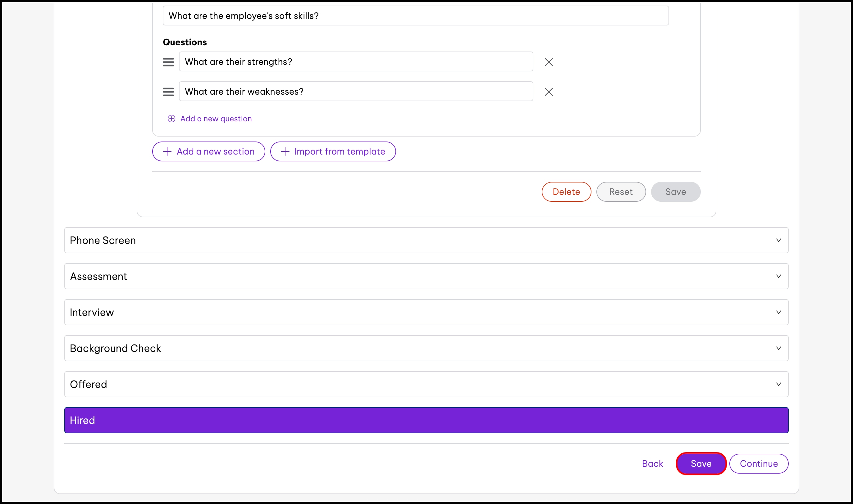This screenshot has width=853, height=504.
Task: Expand the Offered stage chevron
Action: pyautogui.click(x=778, y=384)
